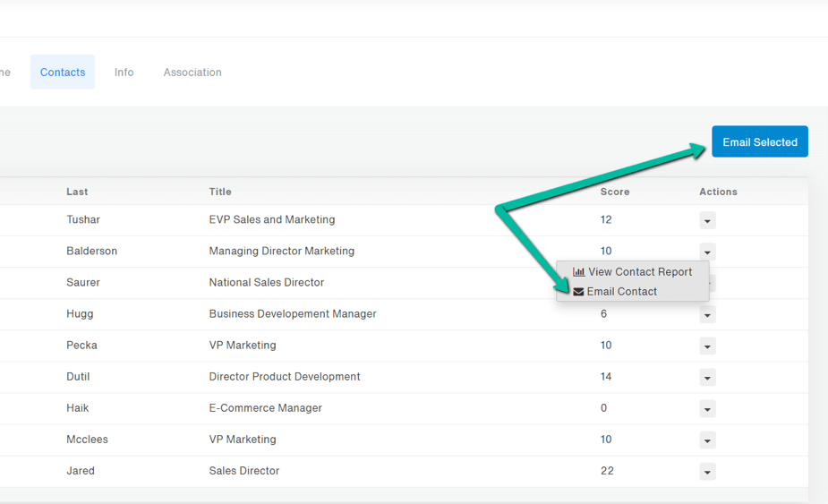Click the Last name column header
828x504 pixels.
pyautogui.click(x=77, y=192)
